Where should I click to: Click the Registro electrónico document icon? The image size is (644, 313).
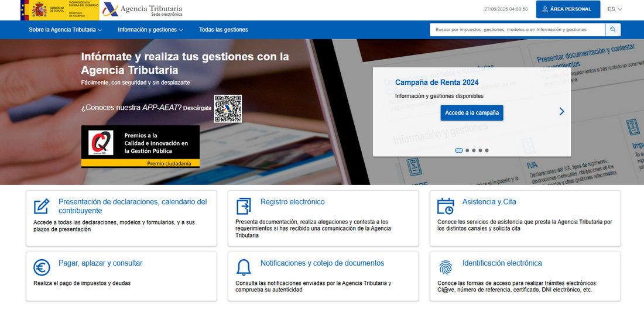pyautogui.click(x=244, y=206)
